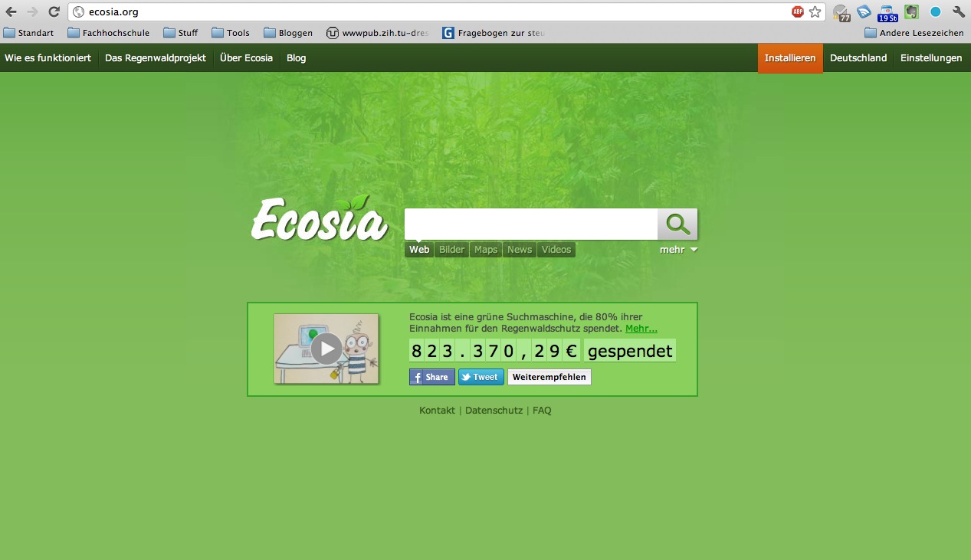Go to Das Regenwaldprojekt

(156, 58)
